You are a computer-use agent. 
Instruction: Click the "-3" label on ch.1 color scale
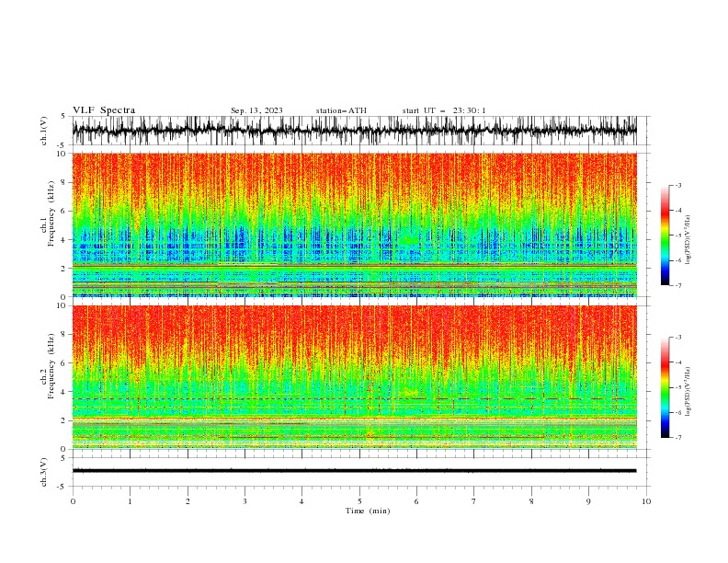677,185
